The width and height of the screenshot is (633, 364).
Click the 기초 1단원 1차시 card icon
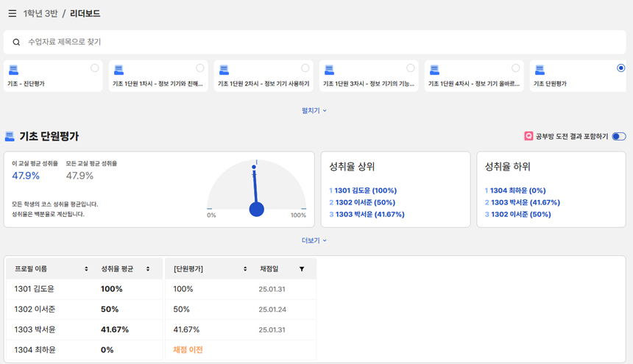click(x=119, y=70)
